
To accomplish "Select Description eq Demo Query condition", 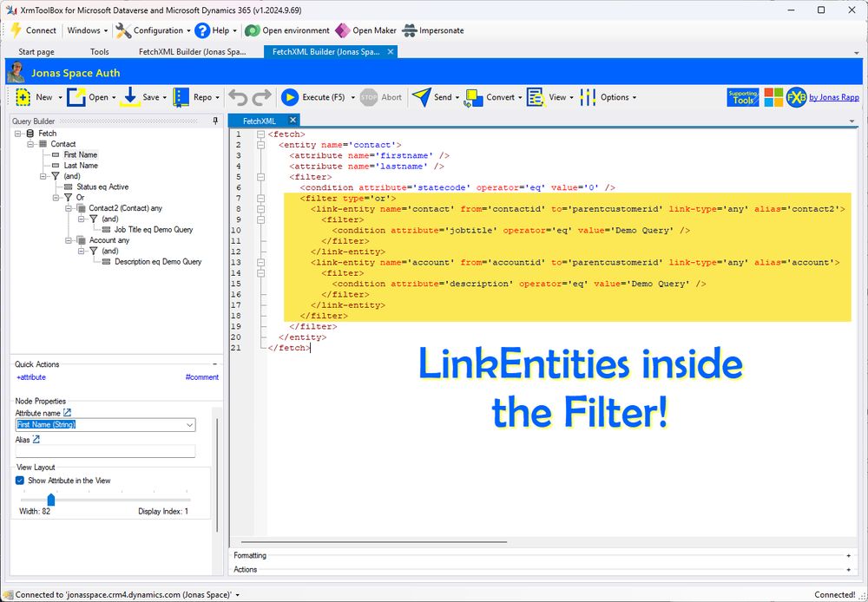I will click(x=158, y=262).
